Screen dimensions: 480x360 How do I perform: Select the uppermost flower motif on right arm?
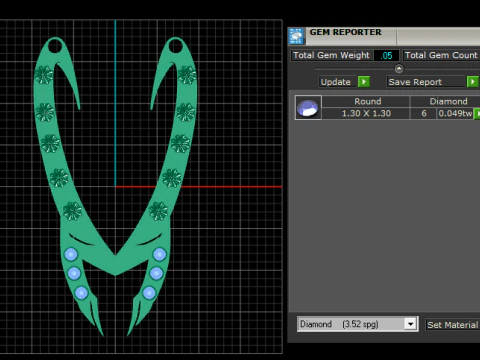coord(187,75)
